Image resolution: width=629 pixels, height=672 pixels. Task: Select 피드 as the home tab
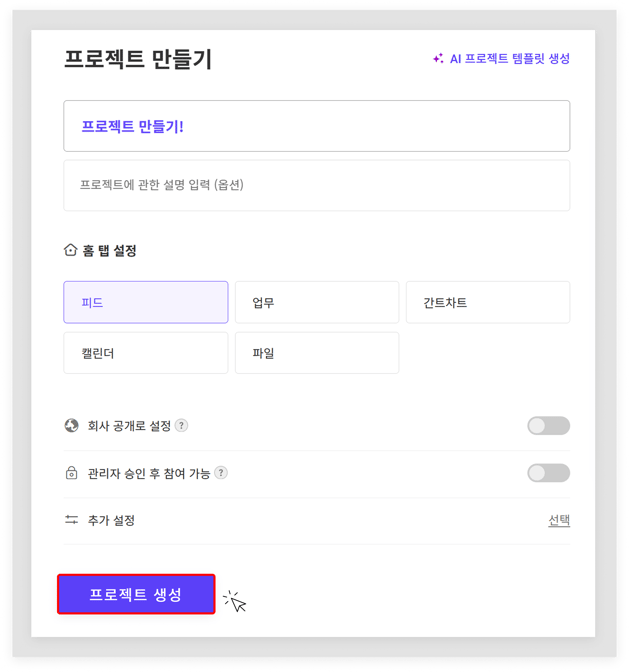[146, 302]
